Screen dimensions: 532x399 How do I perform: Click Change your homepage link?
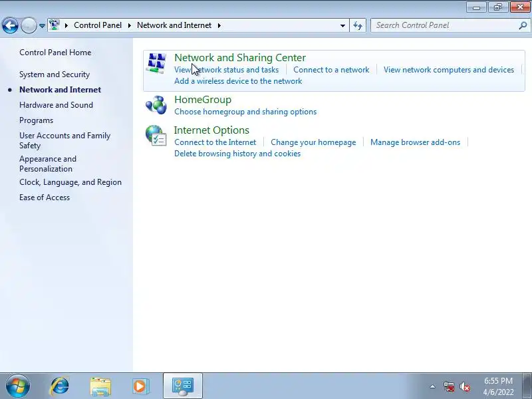[x=313, y=142]
